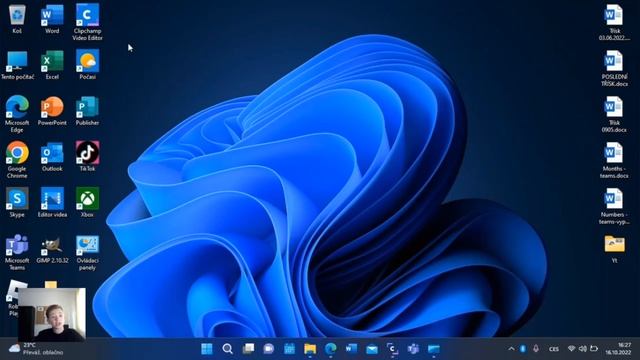The height and width of the screenshot is (360, 640).
Task: Select the Skype desktop shortcut
Action: point(17,202)
